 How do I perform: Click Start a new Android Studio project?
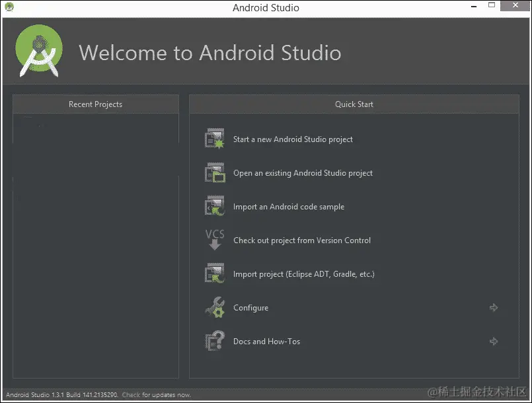pyautogui.click(x=293, y=139)
